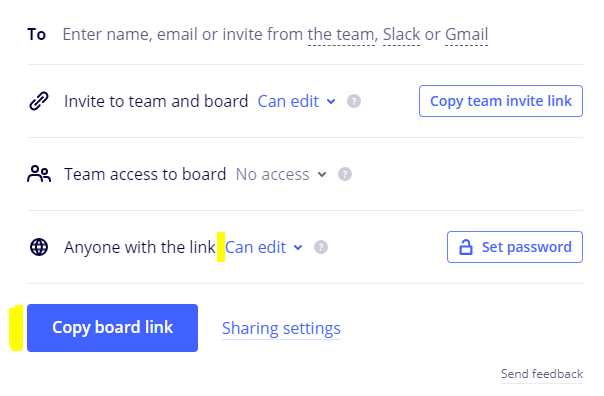Click the chain link icon beside Invite to team
This screenshot has height=396, width=604.
39,101
